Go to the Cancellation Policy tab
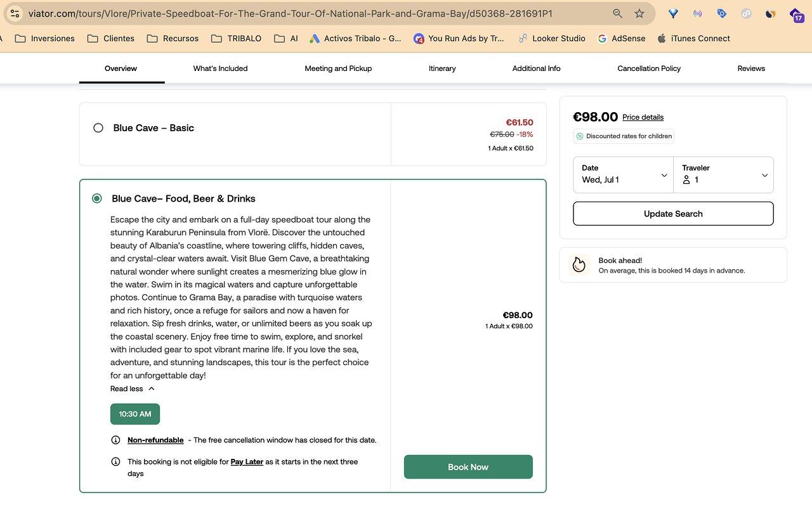 pyautogui.click(x=649, y=68)
